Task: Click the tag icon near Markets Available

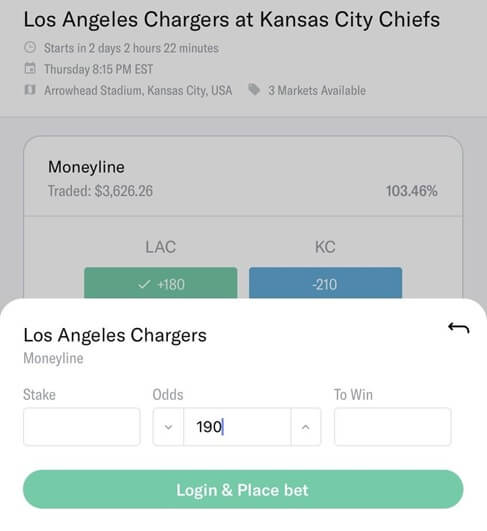Action: coord(254,90)
